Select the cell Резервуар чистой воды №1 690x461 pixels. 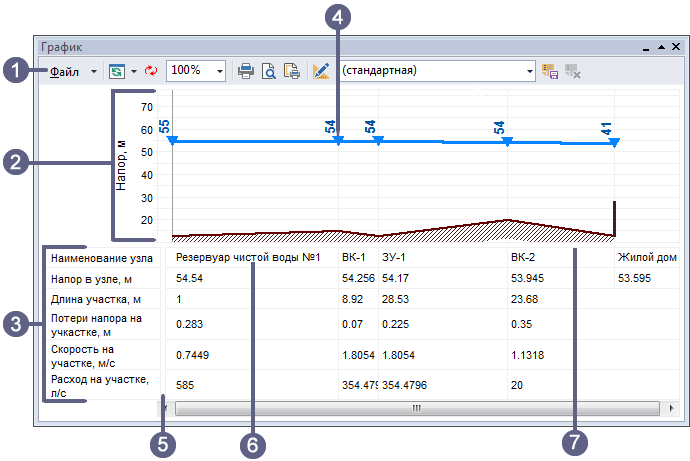tap(247, 258)
